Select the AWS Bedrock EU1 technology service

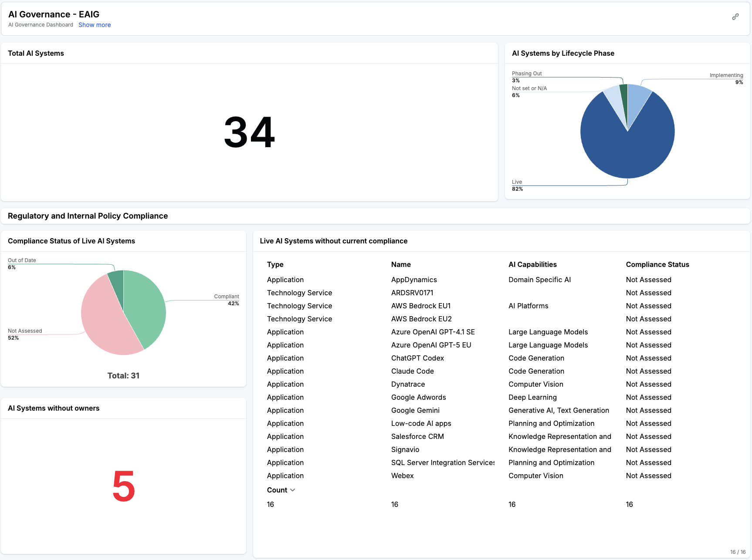420,306
